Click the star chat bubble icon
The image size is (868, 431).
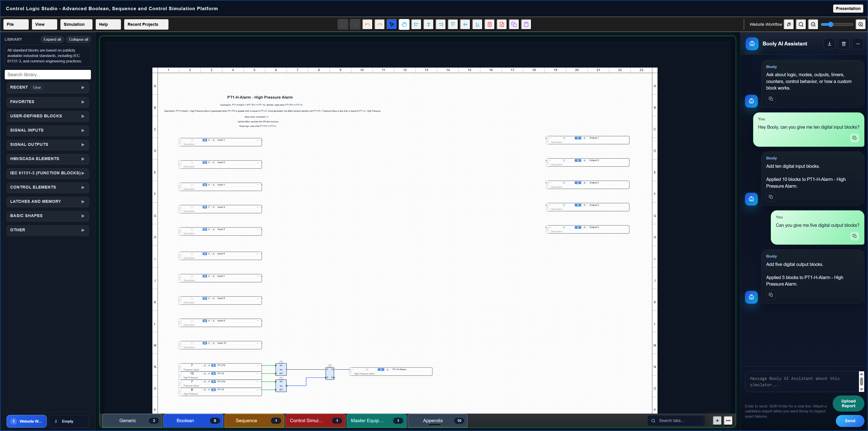coord(789,24)
